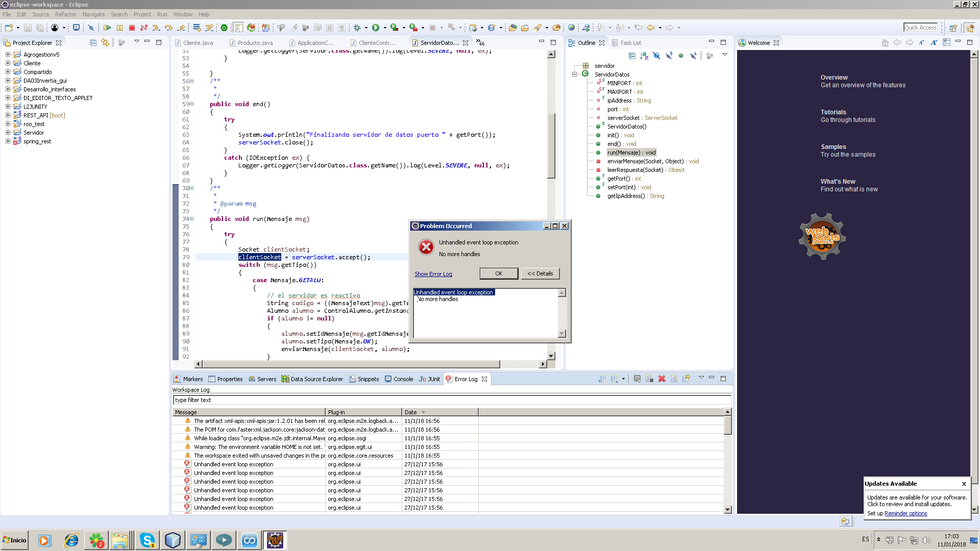Toggle Hide Local Types filter in Outline
The width and height of the screenshot is (980, 551).
pyautogui.click(x=693, y=56)
